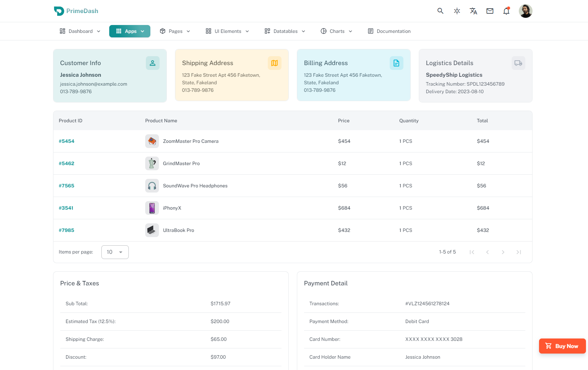
Task: Click the Billing Address document icon
Action: click(x=396, y=63)
